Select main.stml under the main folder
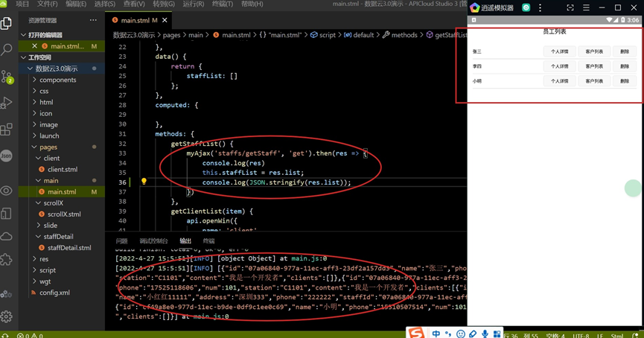Viewport: 644px width, 338px height. point(62,192)
